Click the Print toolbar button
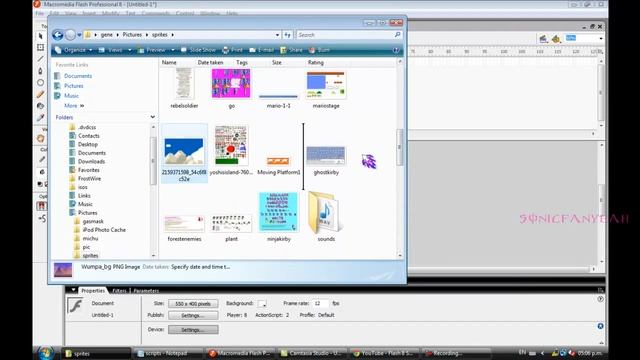Viewport: 640px width, 360px height. [233, 50]
